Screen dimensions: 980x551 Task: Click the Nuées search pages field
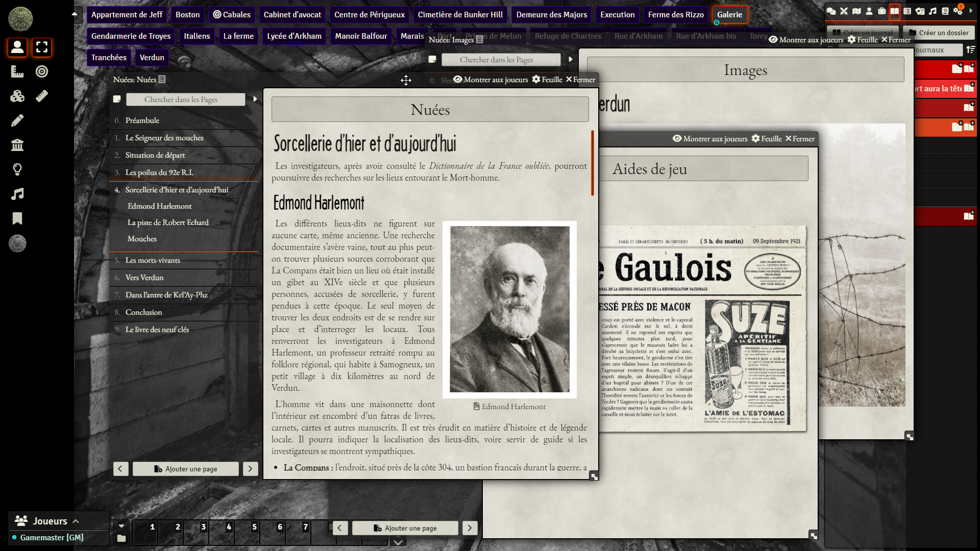[186, 99]
